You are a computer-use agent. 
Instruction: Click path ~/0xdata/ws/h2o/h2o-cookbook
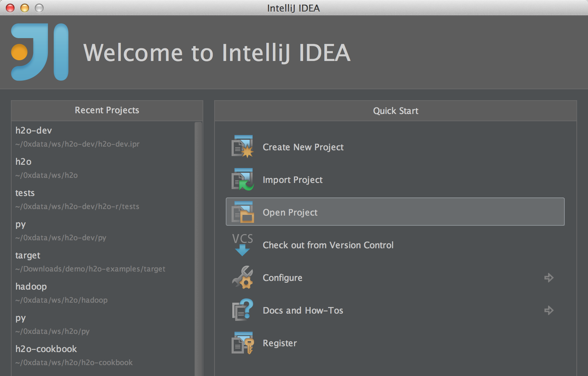(74, 363)
